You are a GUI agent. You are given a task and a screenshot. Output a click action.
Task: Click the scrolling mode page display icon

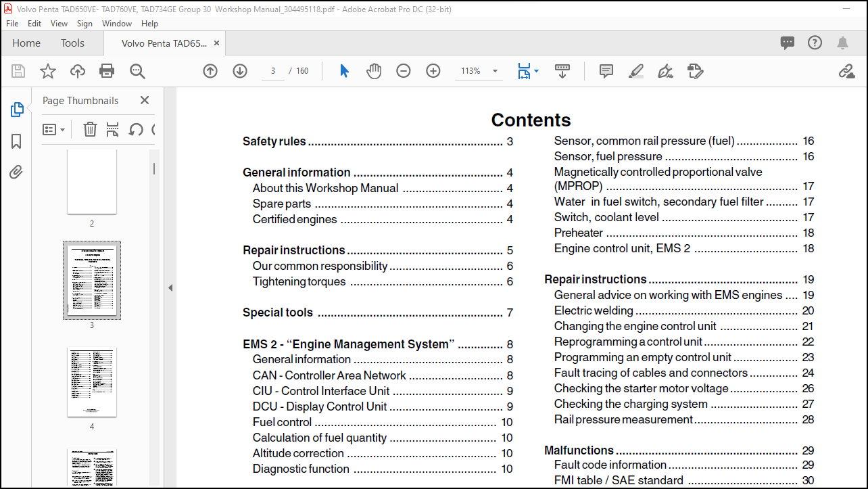[x=562, y=71]
